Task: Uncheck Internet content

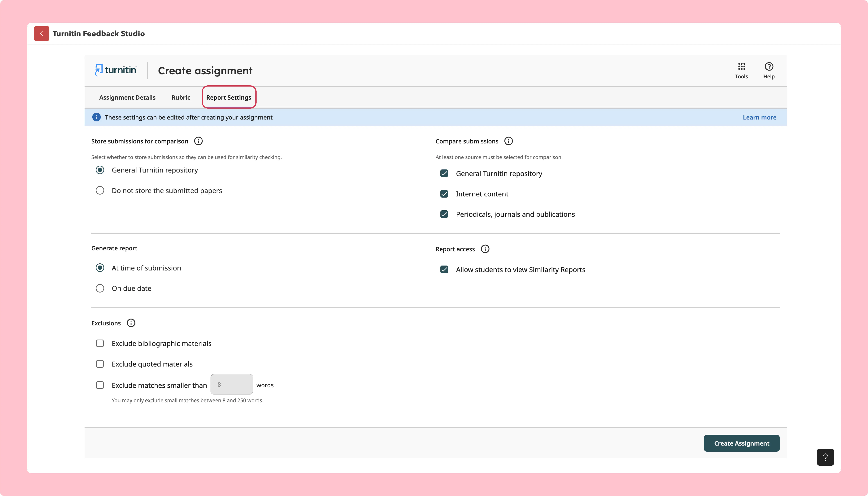Action: click(x=444, y=194)
